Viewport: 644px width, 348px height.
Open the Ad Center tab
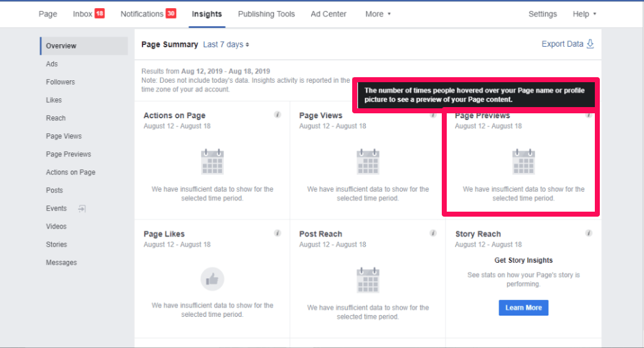[x=328, y=14]
